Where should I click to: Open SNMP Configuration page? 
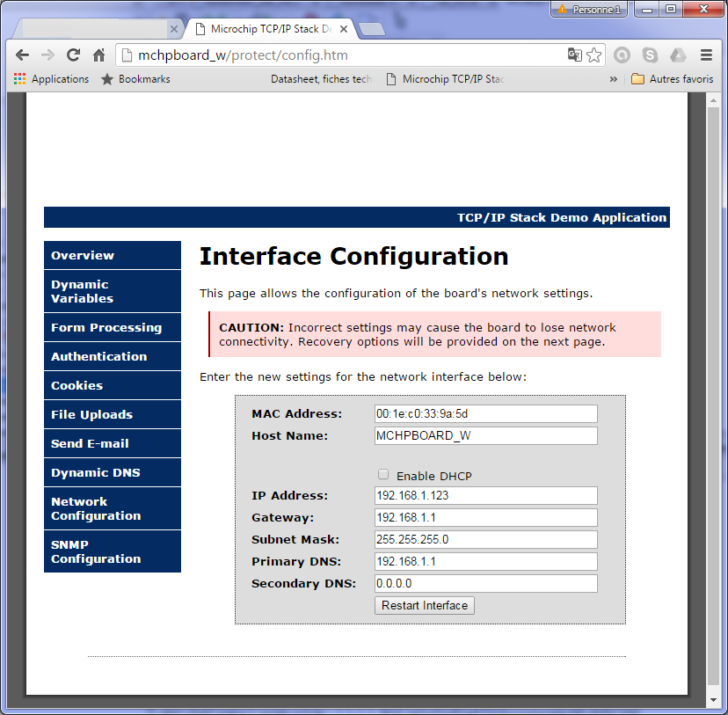coord(113,551)
